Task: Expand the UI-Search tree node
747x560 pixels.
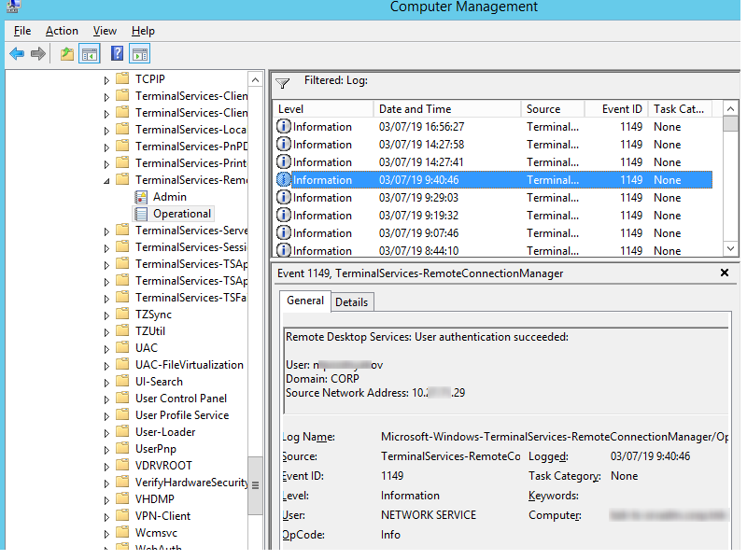Action: point(106,383)
